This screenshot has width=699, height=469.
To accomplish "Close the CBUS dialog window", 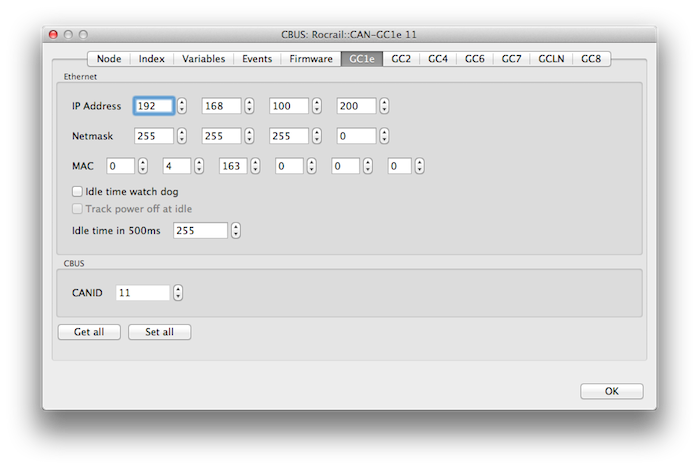I will 52,35.
